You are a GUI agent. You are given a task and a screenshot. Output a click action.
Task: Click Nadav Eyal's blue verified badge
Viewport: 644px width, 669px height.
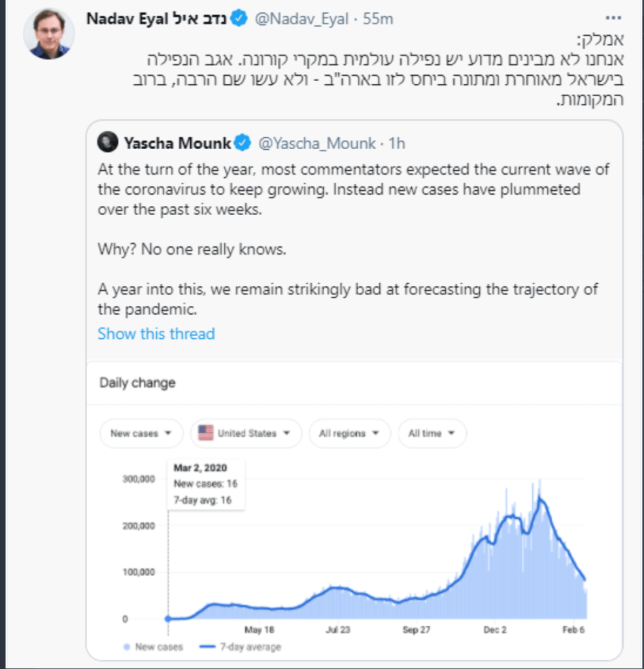tap(239, 20)
